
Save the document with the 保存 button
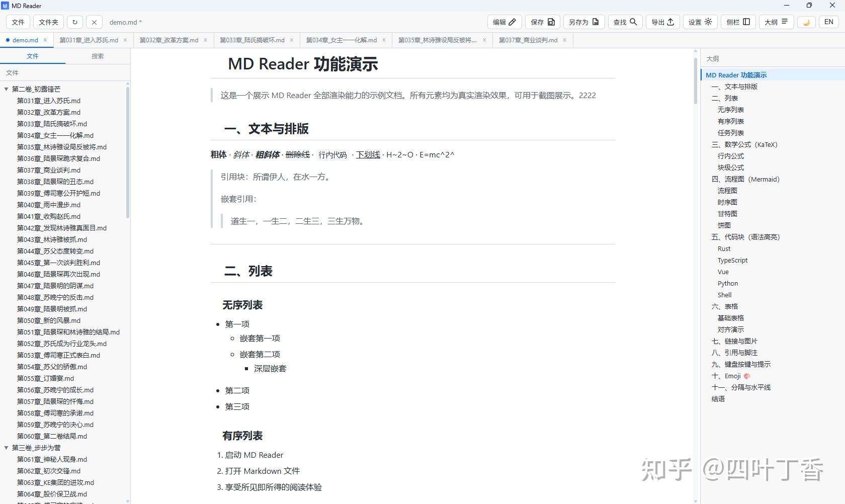(543, 22)
